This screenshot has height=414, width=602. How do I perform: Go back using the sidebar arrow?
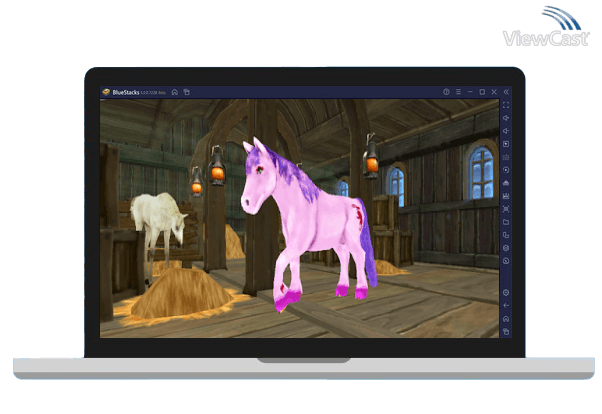click(506, 306)
